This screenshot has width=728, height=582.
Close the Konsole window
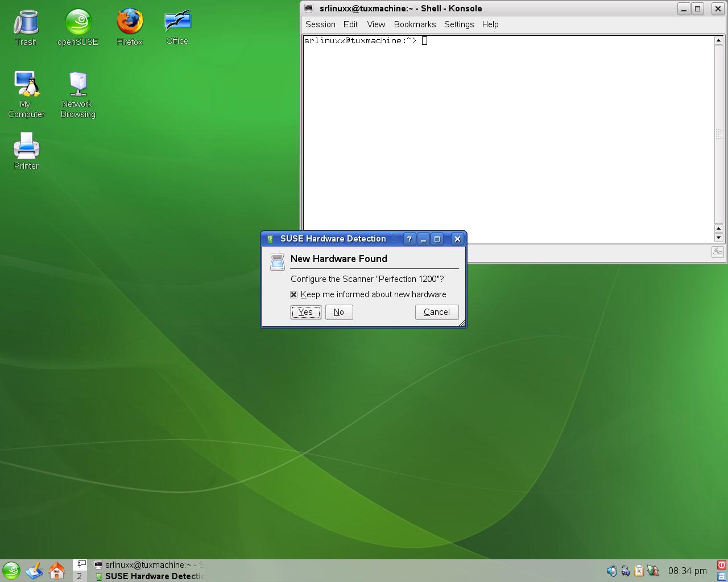(718, 9)
